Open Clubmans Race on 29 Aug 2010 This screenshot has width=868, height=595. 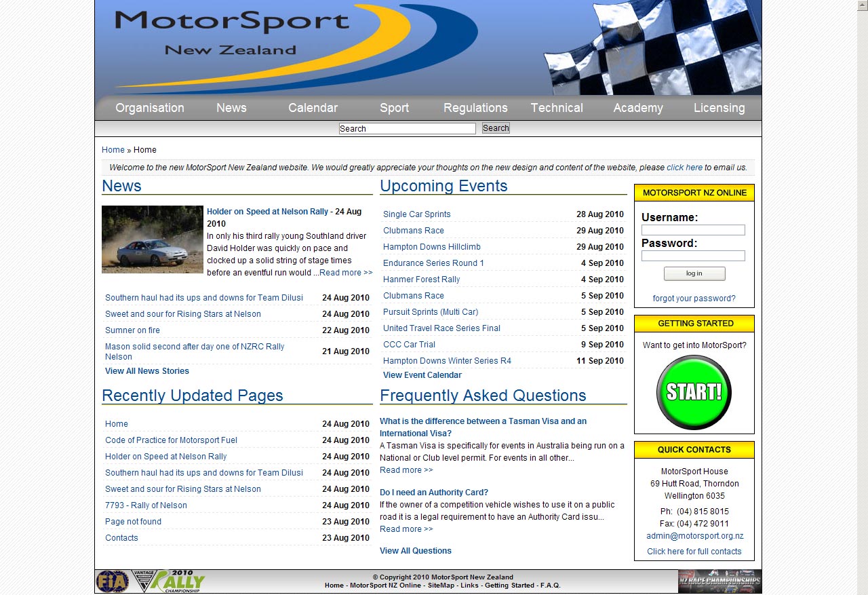(414, 231)
